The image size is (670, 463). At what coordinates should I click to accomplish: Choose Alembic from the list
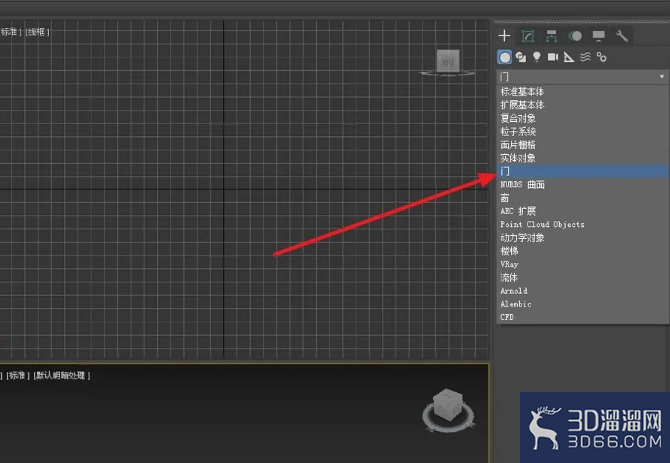[x=582, y=304]
